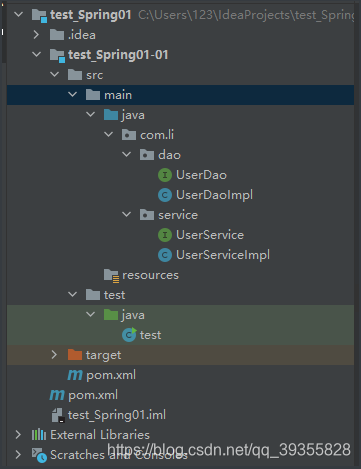Image resolution: width=361 pixels, height=469 pixels.
Task: Click the test_Spring01.iml file icon
Action: pyautogui.click(x=58, y=415)
